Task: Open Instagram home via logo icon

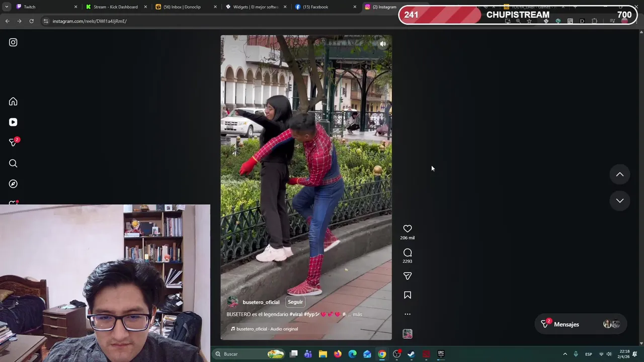Action: tap(13, 43)
